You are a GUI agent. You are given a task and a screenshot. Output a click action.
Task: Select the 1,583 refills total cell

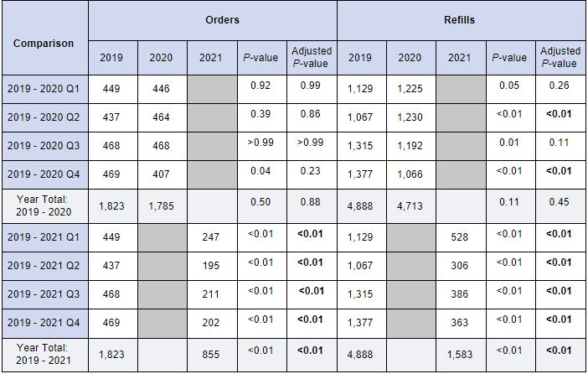point(460,355)
